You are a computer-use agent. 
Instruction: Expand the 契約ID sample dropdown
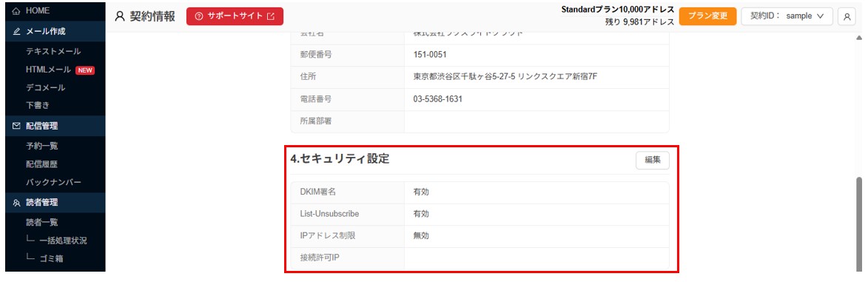click(x=787, y=16)
